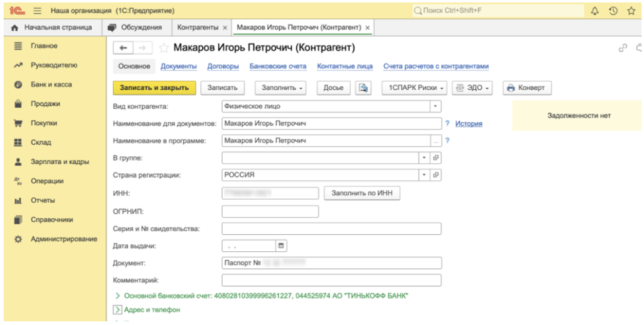Click the report icon next to Досье

(x=363, y=88)
